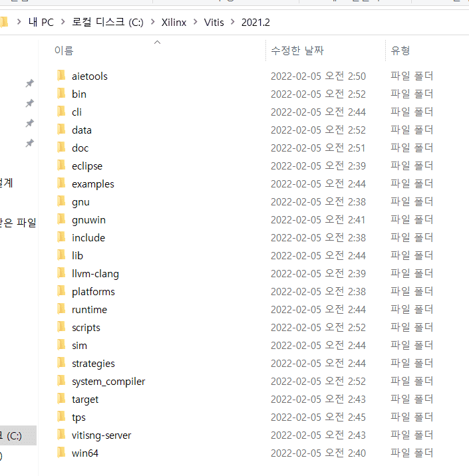Screen dimensions: 469x476
Task: Click the date 2022-02-05 오전 2:51 for doc
Action: tap(318, 148)
